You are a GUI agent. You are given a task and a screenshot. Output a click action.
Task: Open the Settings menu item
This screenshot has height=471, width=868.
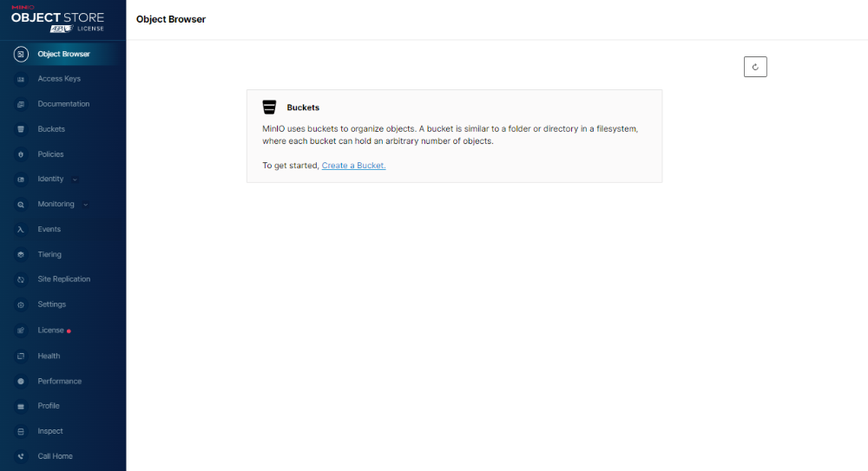tap(51, 304)
